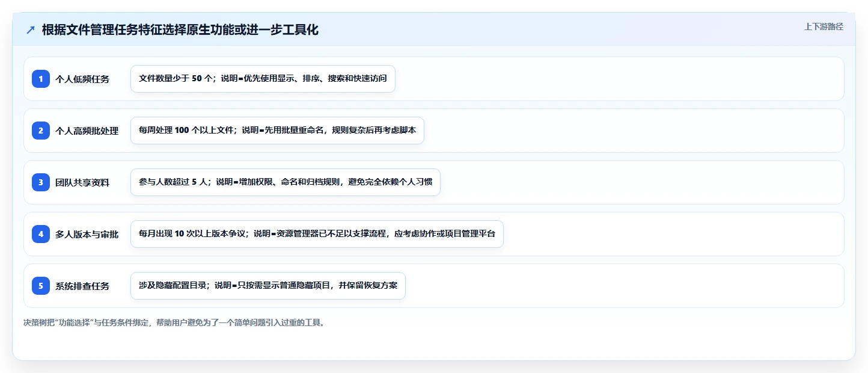Click the box reading 每周处理 100 个以上文件
868x373 pixels.
pos(277,131)
